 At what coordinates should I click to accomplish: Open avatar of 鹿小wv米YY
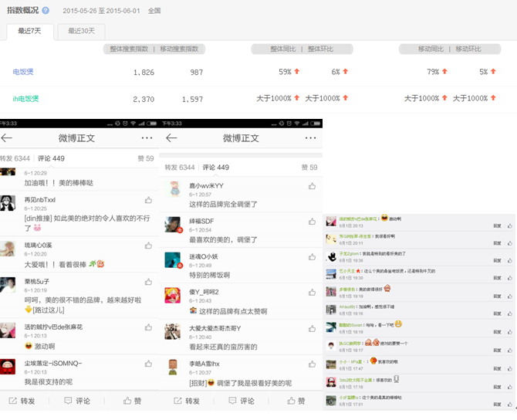173,189
